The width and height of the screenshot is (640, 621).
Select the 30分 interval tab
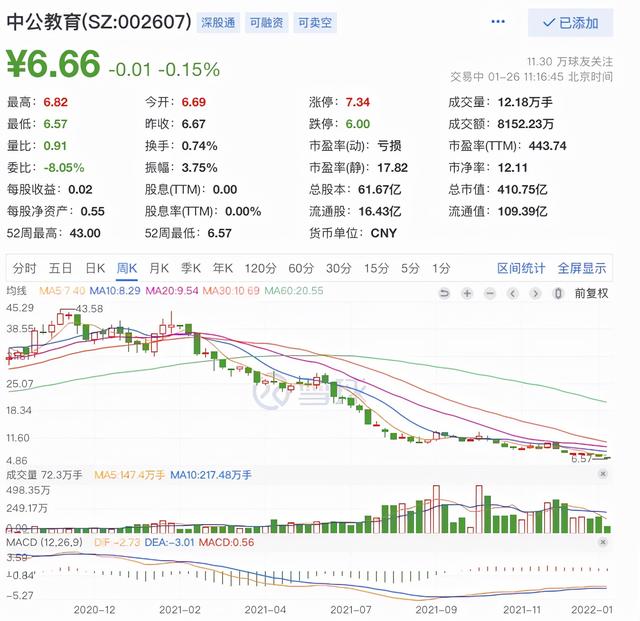click(339, 268)
